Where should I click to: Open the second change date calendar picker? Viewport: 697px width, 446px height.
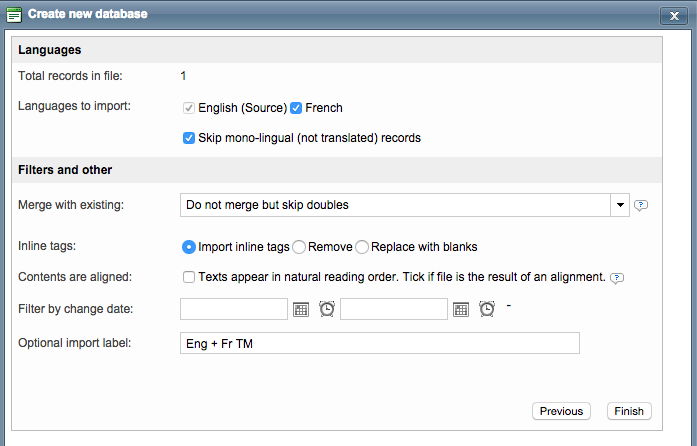[x=461, y=309]
